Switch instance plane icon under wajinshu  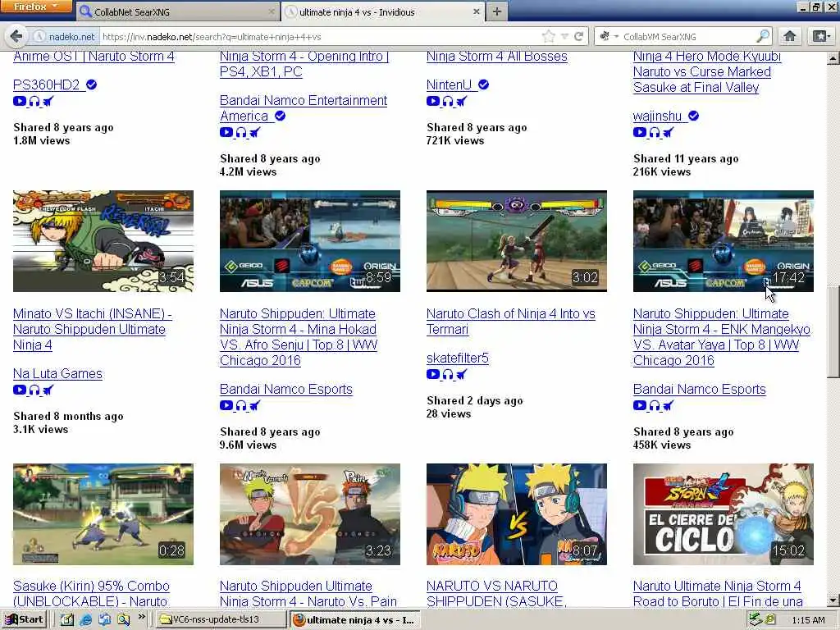pyautogui.click(x=668, y=132)
